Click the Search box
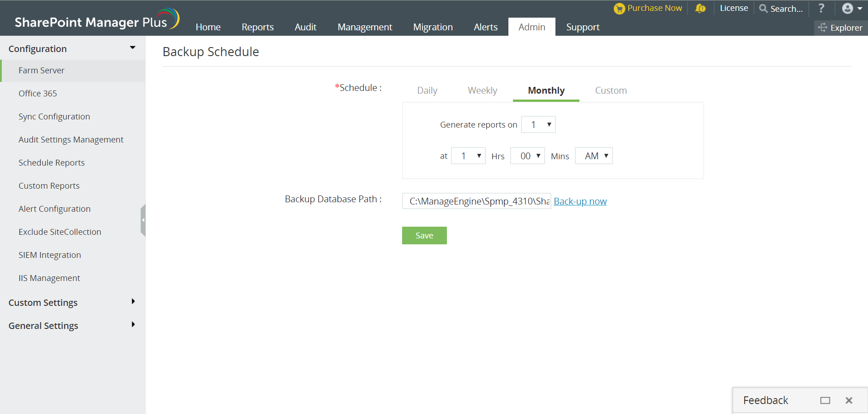Screen dimensions: 868x414 point(787,9)
